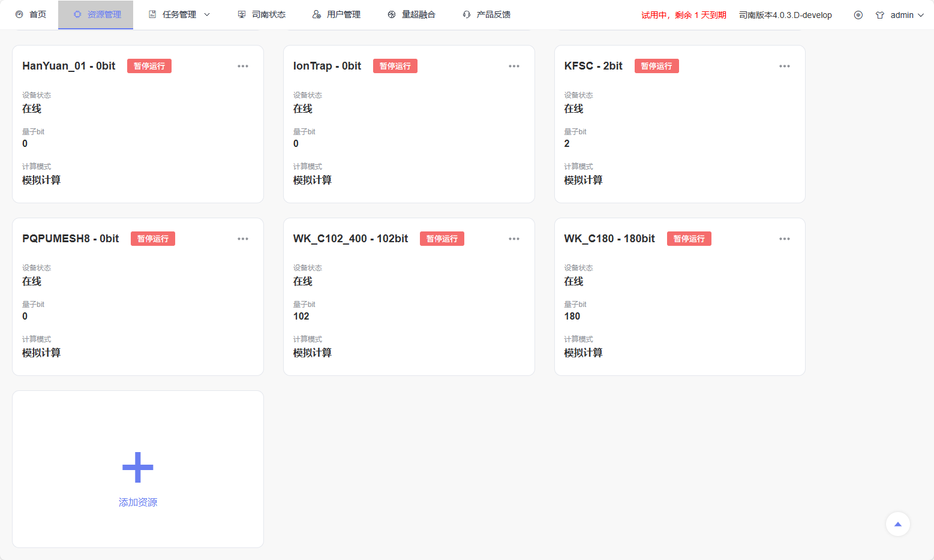Image resolution: width=934 pixels, height=560 pixels.
Task: Click the back-to-top arrow button
Action: (x=897, y=524)
